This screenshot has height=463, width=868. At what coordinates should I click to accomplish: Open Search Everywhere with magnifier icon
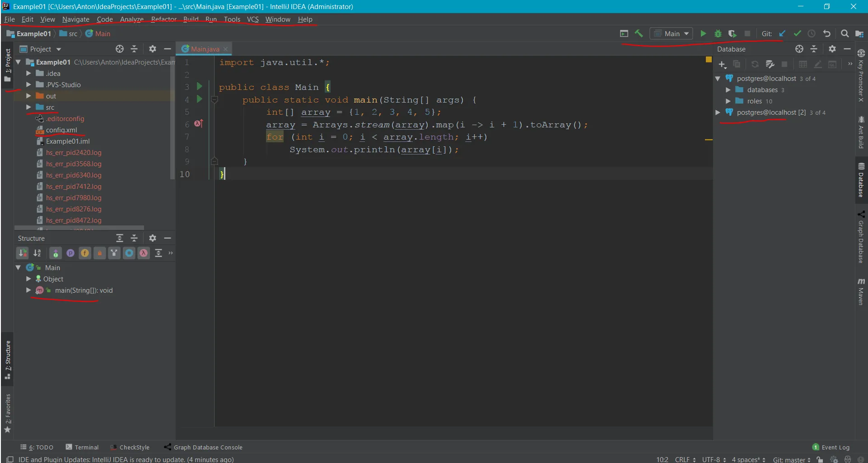(x=845, y=33)
